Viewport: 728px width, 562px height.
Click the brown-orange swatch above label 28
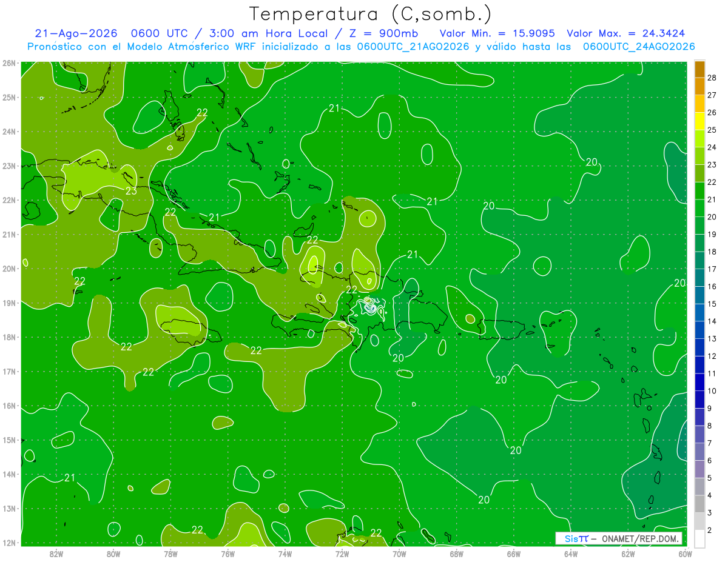tap(699, 69)
